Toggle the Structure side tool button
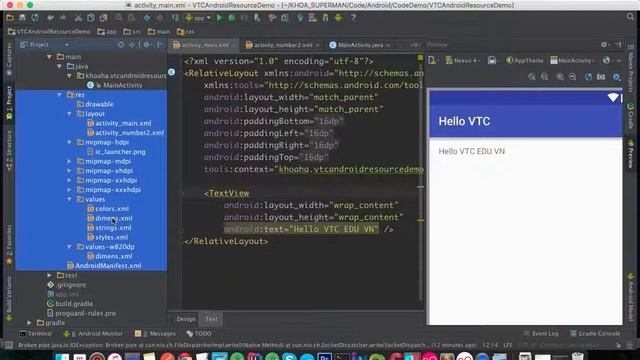The image size is (640, 360). click(x=9, y=150)
